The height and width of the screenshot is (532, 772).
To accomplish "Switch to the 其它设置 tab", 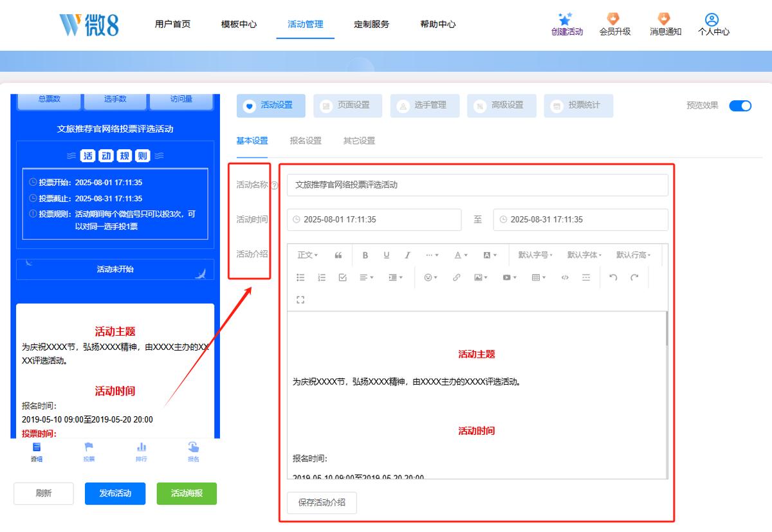I will (x=359, y=141).
